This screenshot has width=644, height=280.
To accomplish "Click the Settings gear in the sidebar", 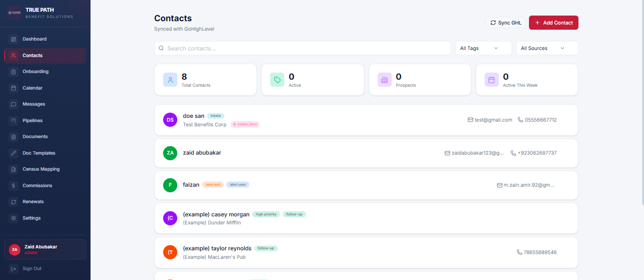I will tap(15, 218).
